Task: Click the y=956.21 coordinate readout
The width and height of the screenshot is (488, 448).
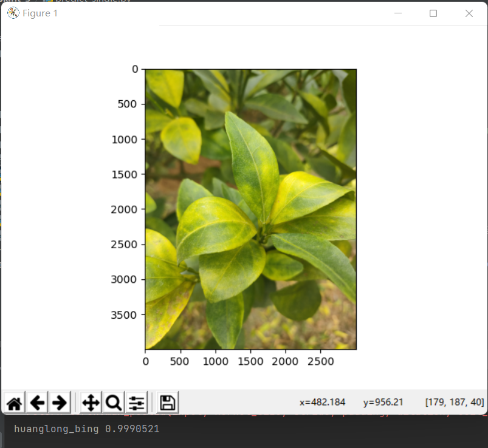Action: [384, 402]
